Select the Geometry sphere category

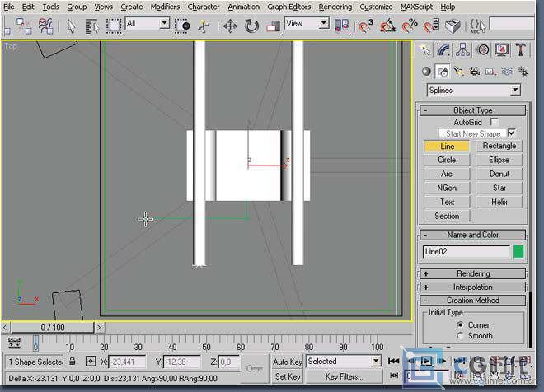pos(426,72)
